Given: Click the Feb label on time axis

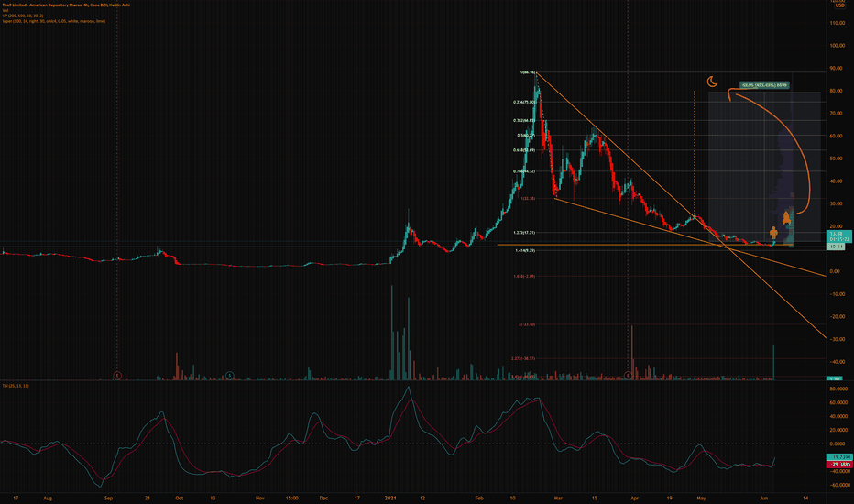Looking at the screenshot, I should point(479,498).
